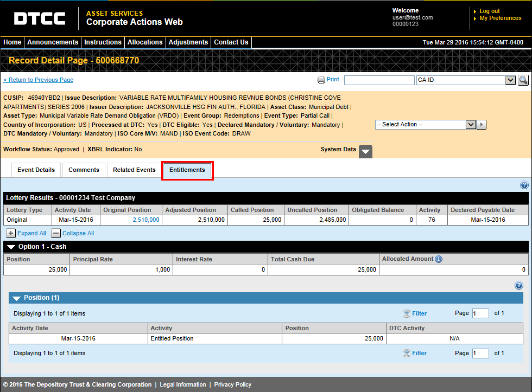Click the top Page number field
Viewport: 532px width, 392px height.
click(x=480, y=313)
